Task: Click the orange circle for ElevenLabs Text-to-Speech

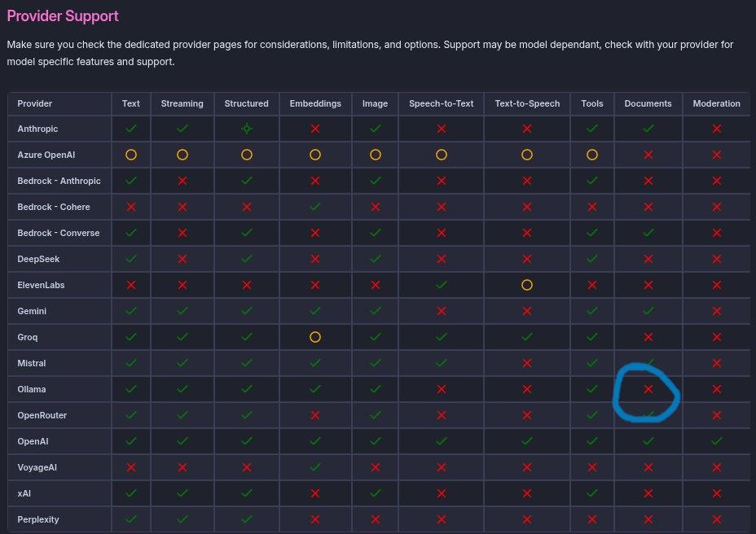Action: pos(526,285)
